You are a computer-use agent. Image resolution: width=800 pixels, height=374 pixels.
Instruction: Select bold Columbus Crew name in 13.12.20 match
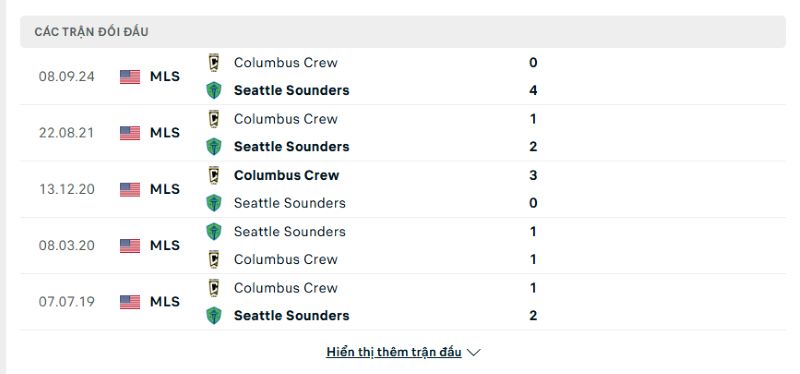[x=287, y=175]
